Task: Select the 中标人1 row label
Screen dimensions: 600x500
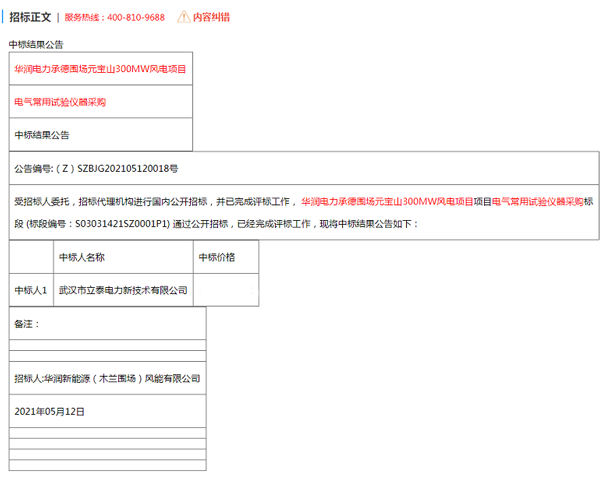Action: tap(31, 290)
